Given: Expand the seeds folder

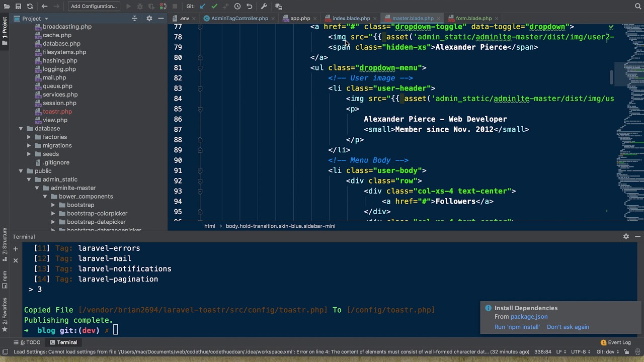Looking at the screenshot, I should [29, 154].
